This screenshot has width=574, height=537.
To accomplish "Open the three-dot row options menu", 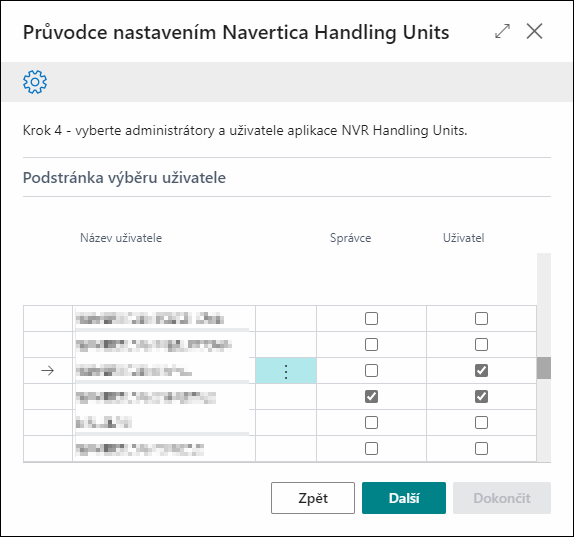I will 286,371.
